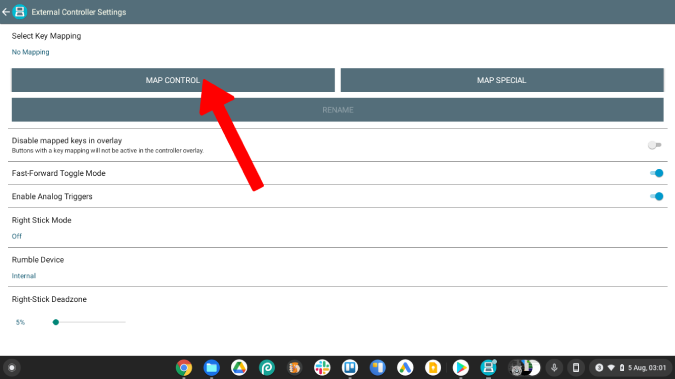Enable Disable mapped keys in overlay switch
The image size is (675, 379).
[655, 145]
